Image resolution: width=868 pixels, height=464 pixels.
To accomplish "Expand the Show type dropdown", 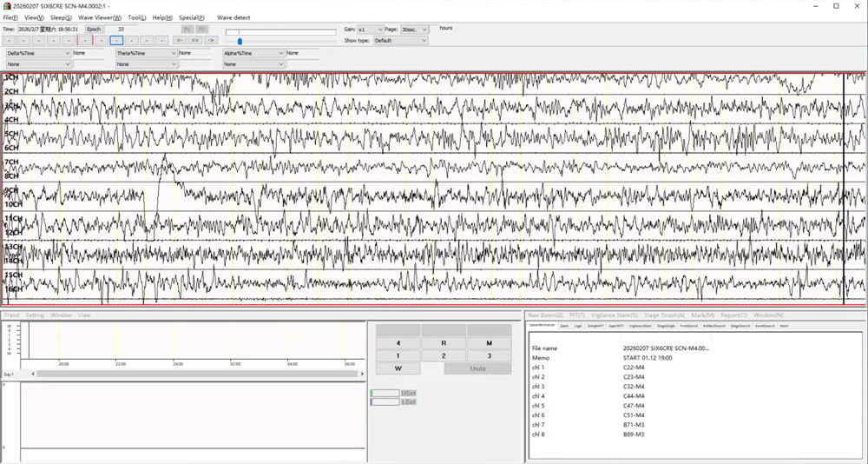I will pyautogui.click(x=400, y=40).
